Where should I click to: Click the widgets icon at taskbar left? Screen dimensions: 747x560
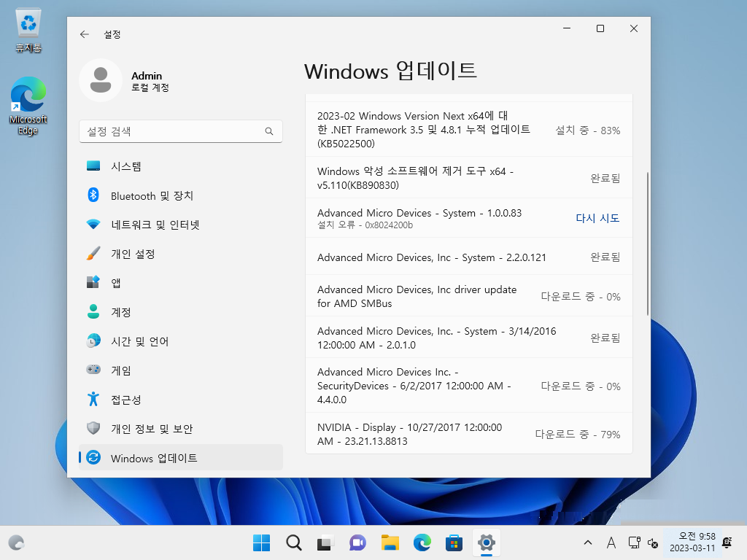click(17, 542)
